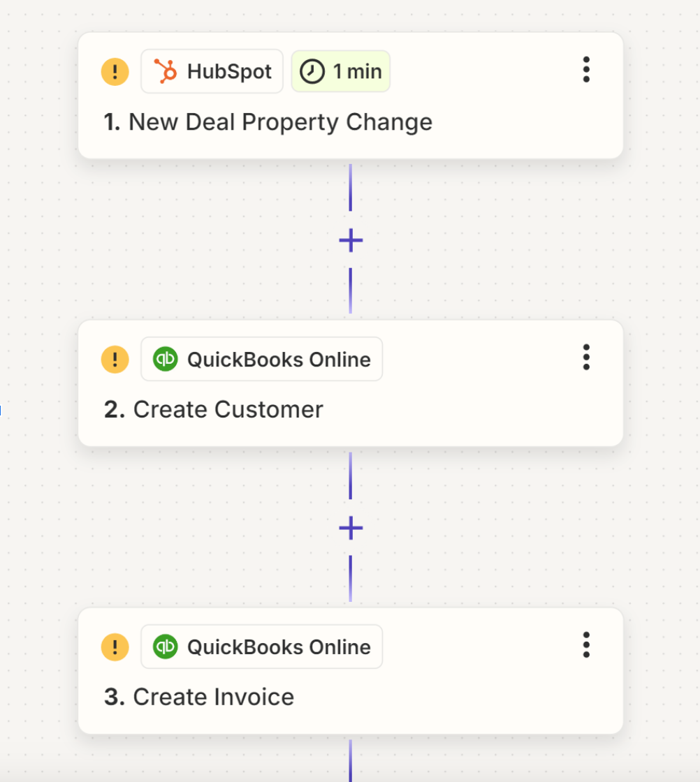Click the warning icon on New Deal Property Change
The image size is (700, 782).
point(115,72)
